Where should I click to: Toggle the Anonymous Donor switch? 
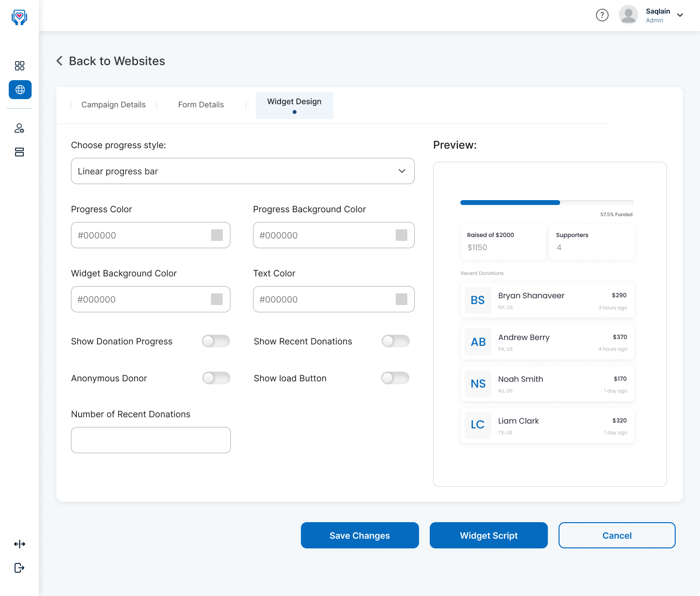pos(216,378)
